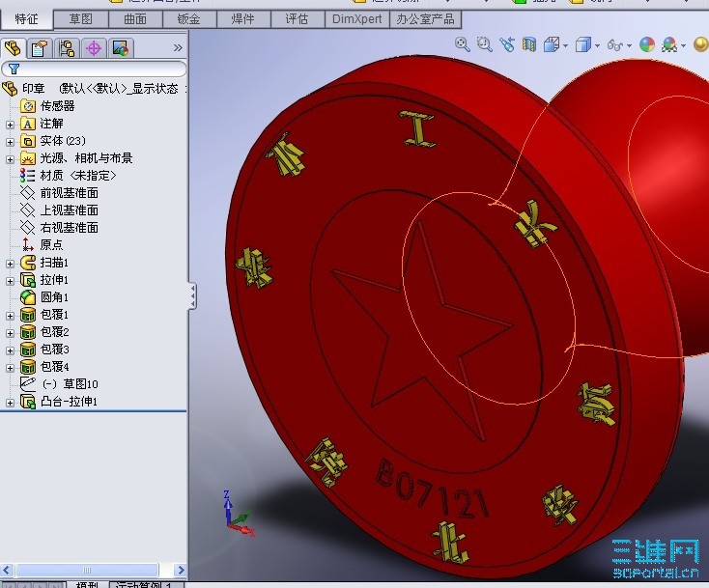The image size is (709, 588).
Task: Select the 传感器 tree item
Action: pyautogui.click(x=57, y=106)
